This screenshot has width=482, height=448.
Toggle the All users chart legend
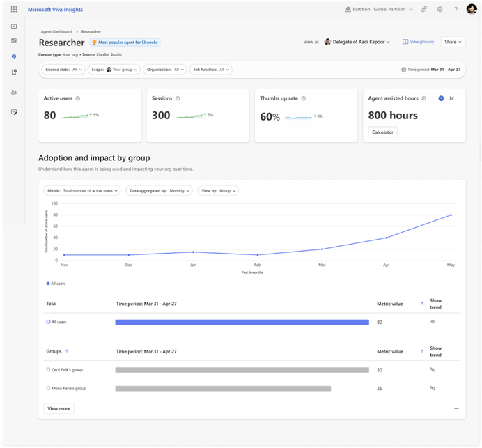click(x=56, y=284)
